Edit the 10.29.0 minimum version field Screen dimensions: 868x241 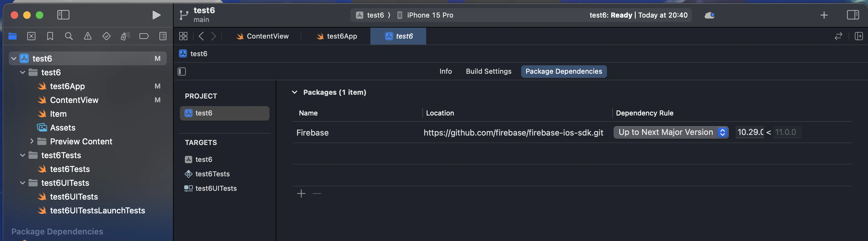750,132
